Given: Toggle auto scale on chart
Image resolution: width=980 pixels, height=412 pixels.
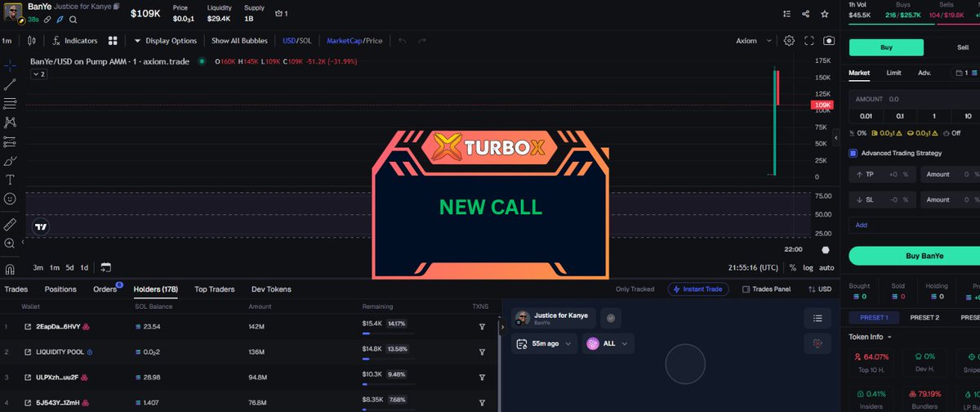Looking at the screenshot, I should [826, 267].
